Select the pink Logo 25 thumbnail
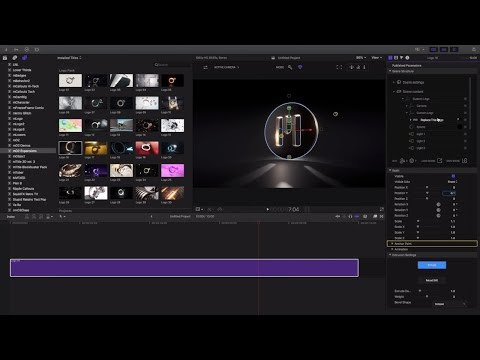Image resolution: width=480 pixels, height=360 pixels. 172,170
